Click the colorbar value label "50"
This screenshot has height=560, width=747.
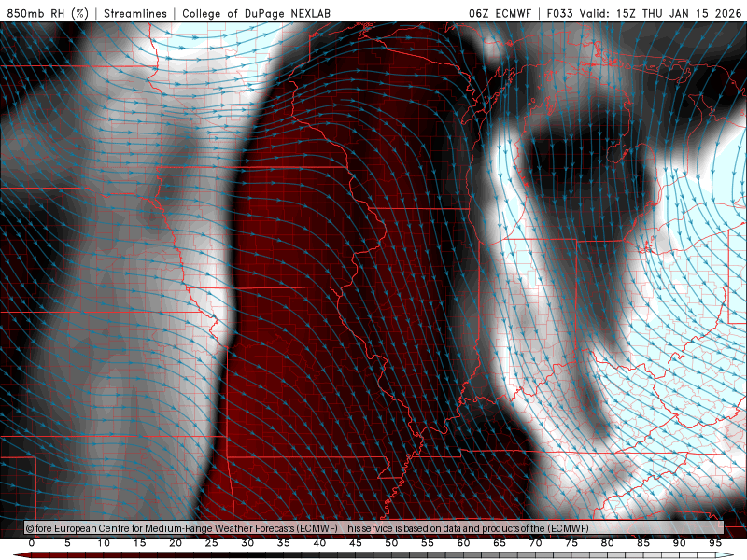point(391,543)
